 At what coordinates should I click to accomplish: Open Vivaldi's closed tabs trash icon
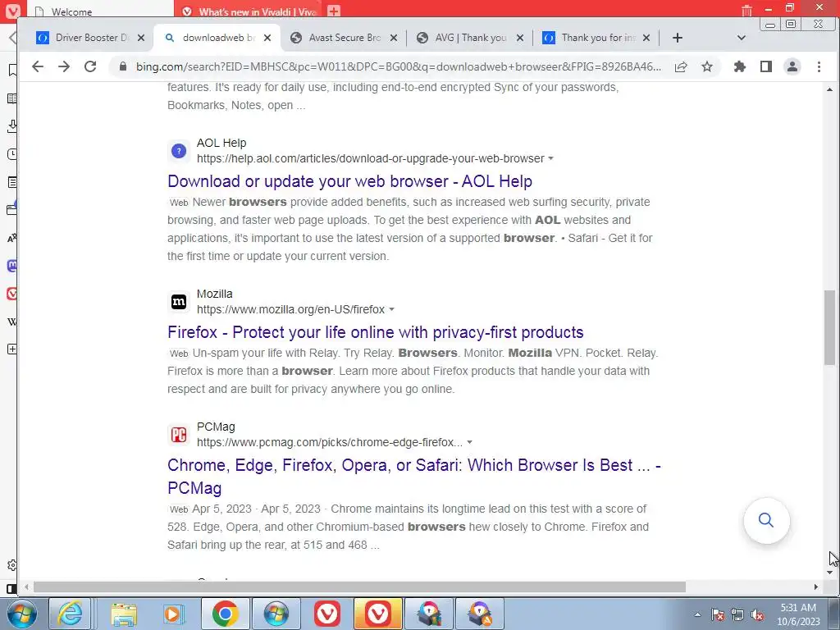pyautogui.click(x=746, y=10)
